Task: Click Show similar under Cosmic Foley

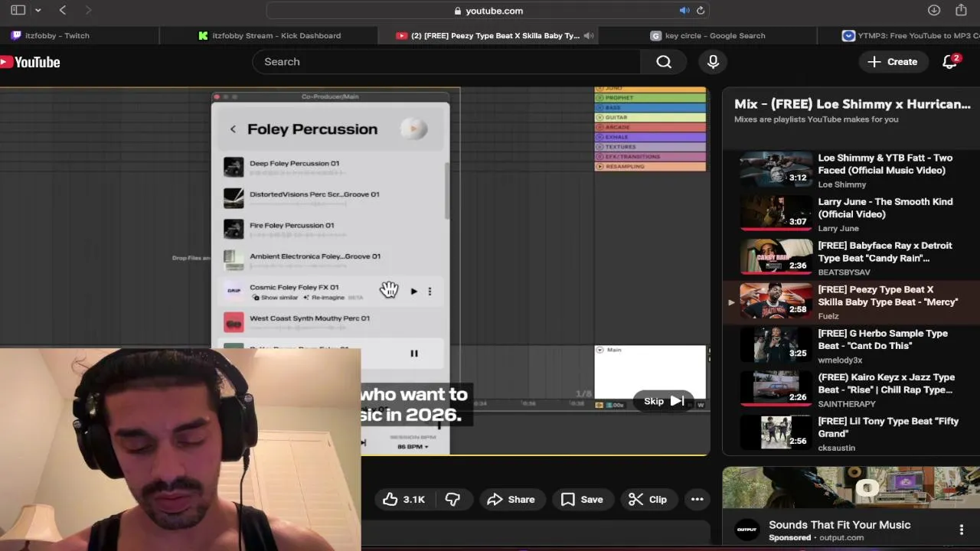Action: 276,298
